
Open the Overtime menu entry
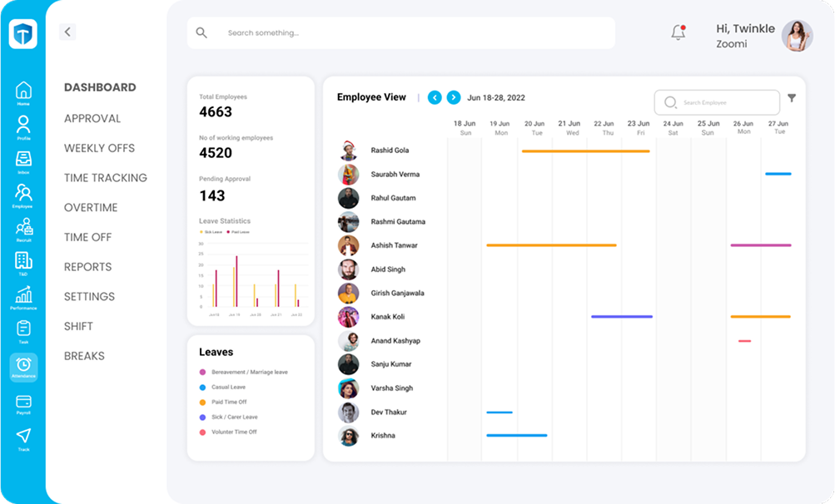(x=91, y=208)
